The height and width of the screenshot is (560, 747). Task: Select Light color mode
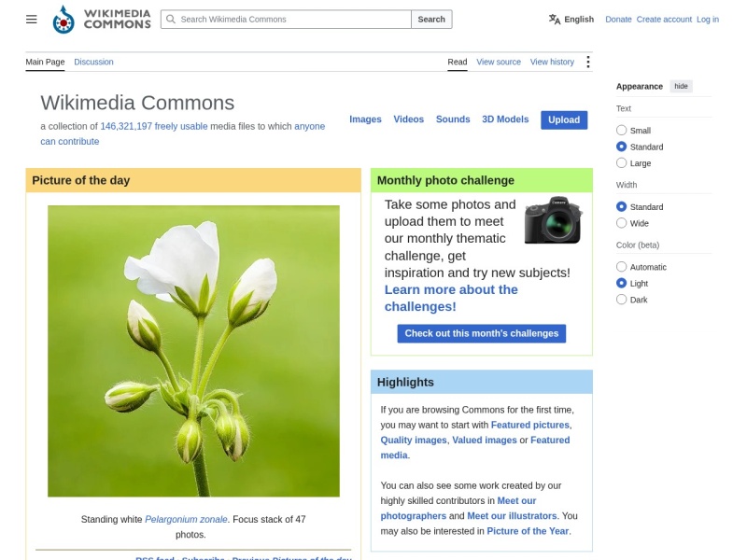621,283
